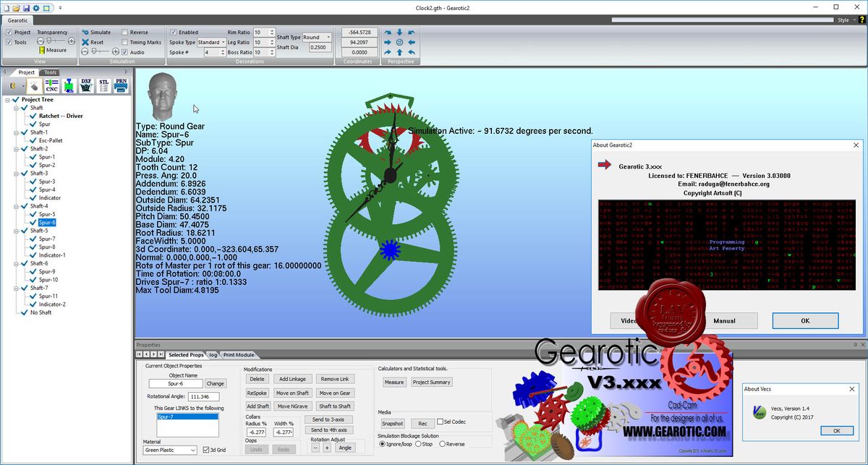Check the Sel Codec checkbox
The width and height of the screenshot is (868, 465).
pyautogui.click(x=439, y=422)
